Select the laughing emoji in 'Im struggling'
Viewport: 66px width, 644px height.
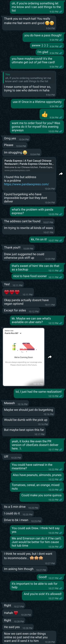point(25,152)
